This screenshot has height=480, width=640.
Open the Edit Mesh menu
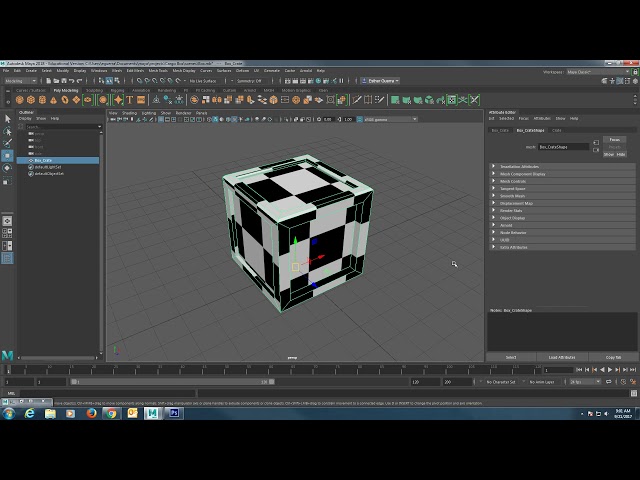pos(135,71)
